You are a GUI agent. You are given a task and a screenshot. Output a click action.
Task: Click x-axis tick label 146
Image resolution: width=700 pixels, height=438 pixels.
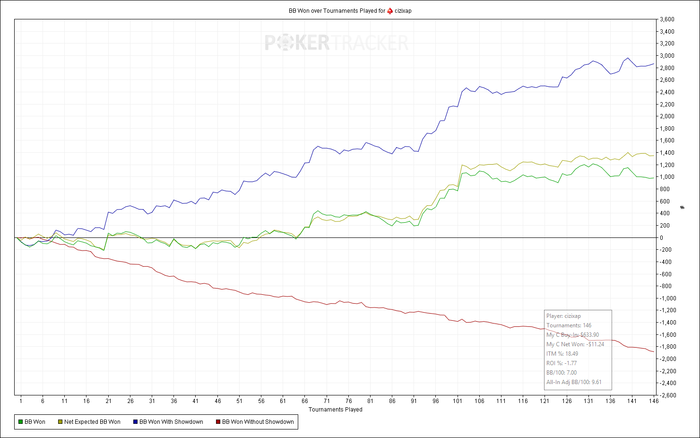654,401
